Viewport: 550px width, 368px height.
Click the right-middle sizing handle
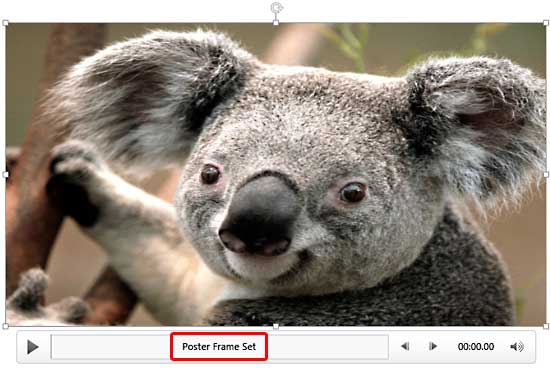tap(546, 174)
